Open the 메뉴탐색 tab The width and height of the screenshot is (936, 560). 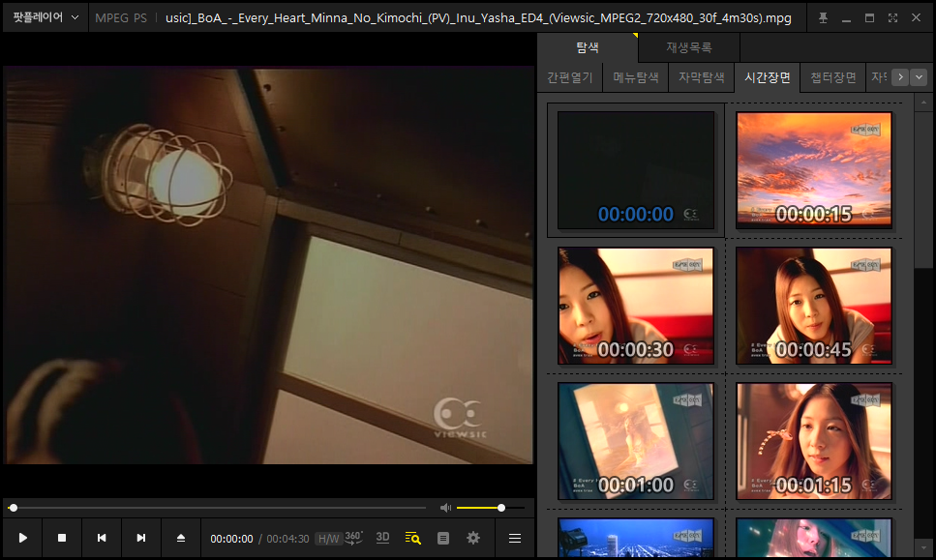click(x=636, y=77)
